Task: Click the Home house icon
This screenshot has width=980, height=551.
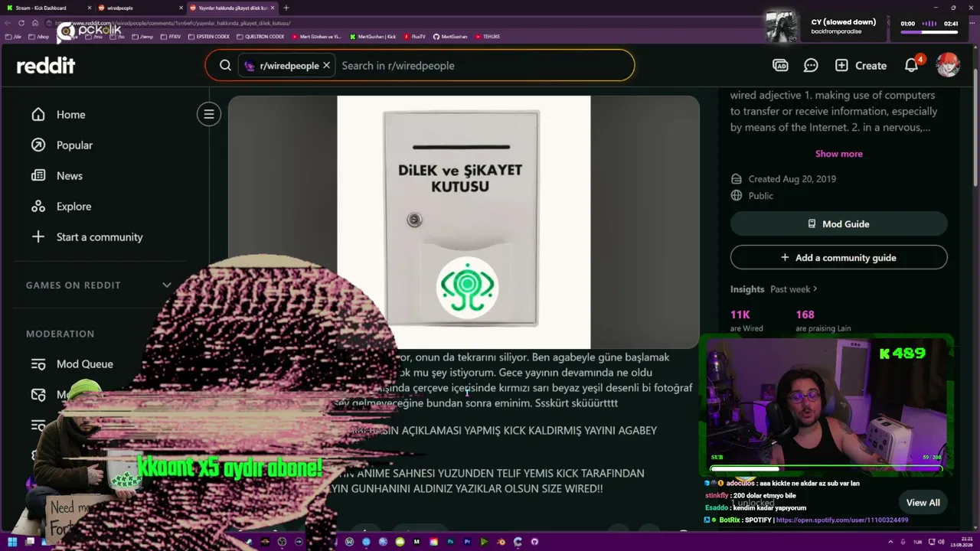Action: click(38, 115)
